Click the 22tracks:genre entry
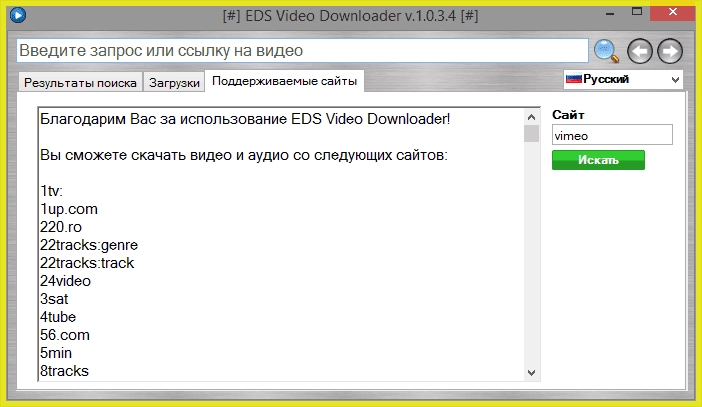Image resolution: width=702 pixels, height=407 pixels. coord(89,245)
